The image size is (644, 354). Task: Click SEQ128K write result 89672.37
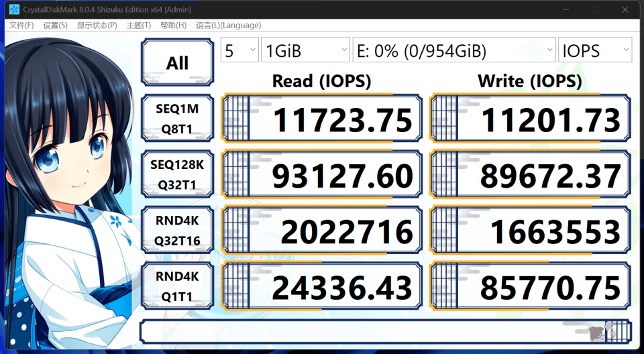tap(530, 174)
